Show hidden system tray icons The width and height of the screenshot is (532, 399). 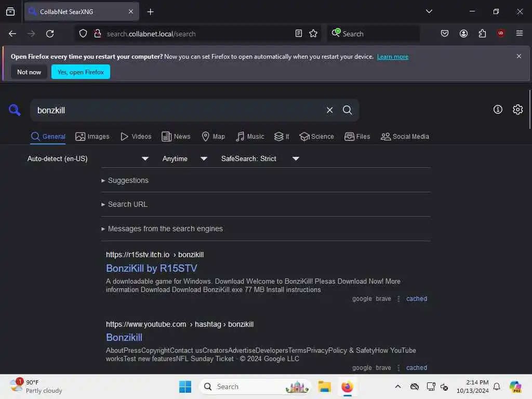397,387
